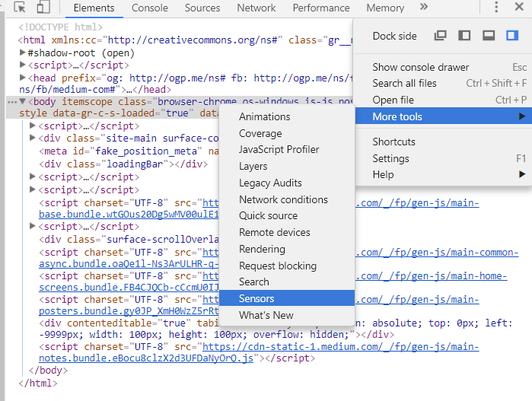The height and width of the screenshot is (401, 532).
Task: Select Animations in More tools
Action: click(287, 116)
